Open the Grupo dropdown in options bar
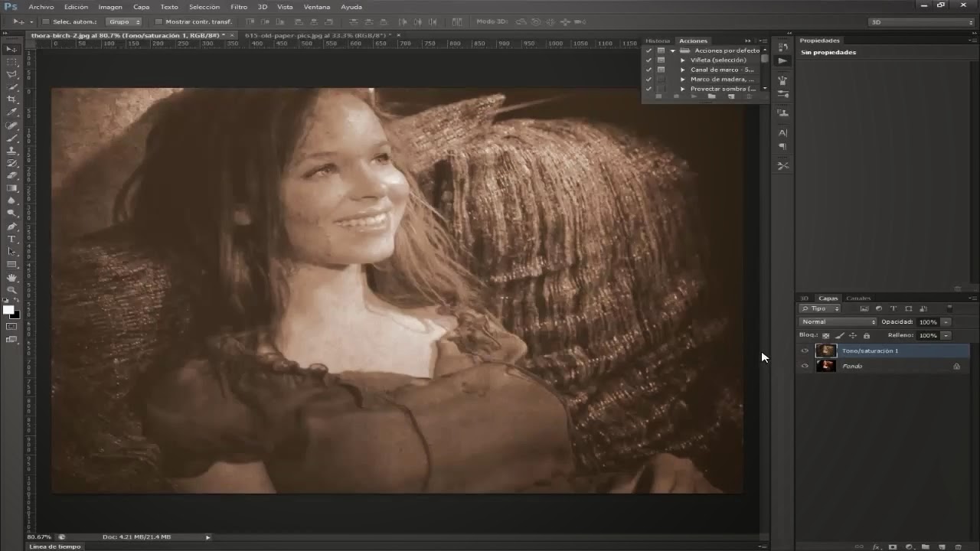The image size is (980, 551). click(x=125, y=22)
